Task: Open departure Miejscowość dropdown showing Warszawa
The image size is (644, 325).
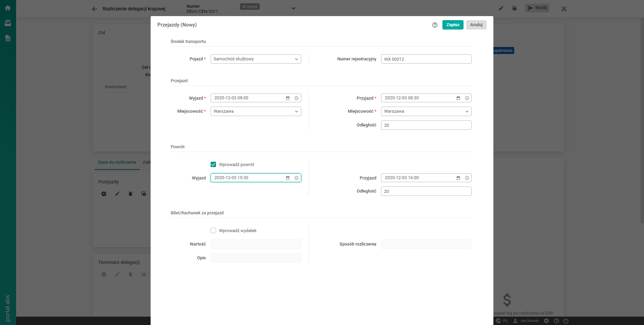Action: point(256,111)
